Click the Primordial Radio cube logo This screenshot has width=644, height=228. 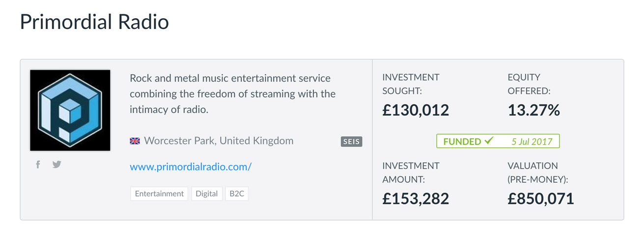[x=70, y=110]
